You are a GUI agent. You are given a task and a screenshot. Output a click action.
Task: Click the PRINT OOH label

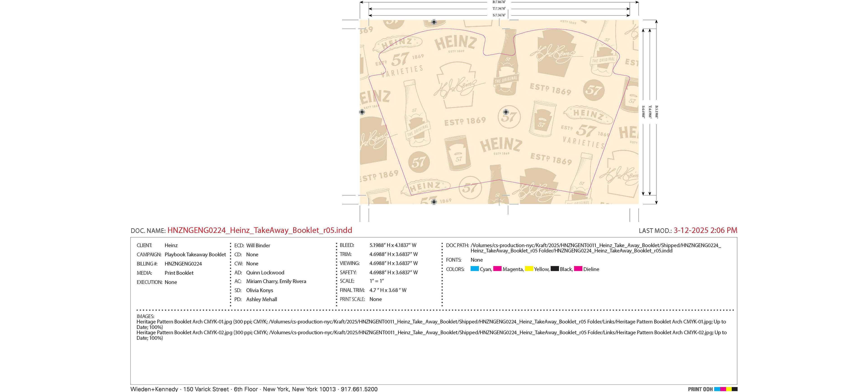[x=700, y=389]
